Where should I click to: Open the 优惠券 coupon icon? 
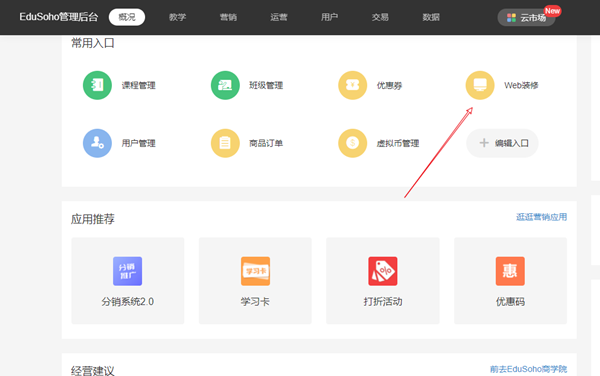click(352, 85)
